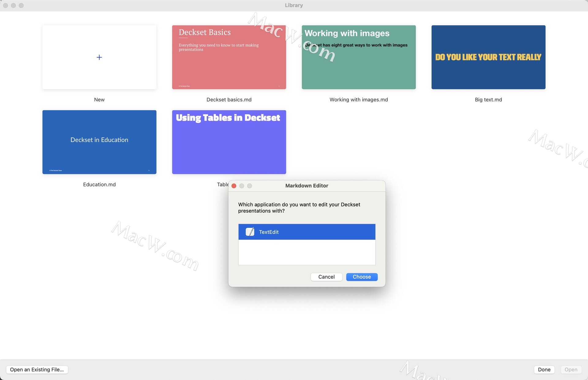Click the plus icon to create new presentation
The height and width of the screenshot is (380, 588).
click(99, 57)
